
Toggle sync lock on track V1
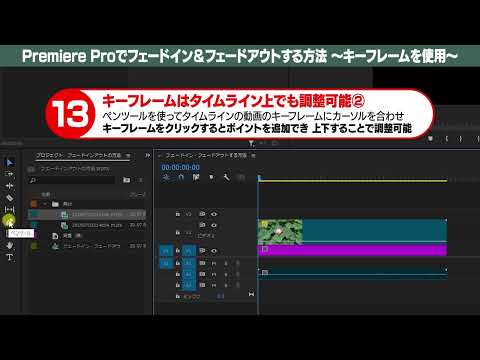(202, 250)
